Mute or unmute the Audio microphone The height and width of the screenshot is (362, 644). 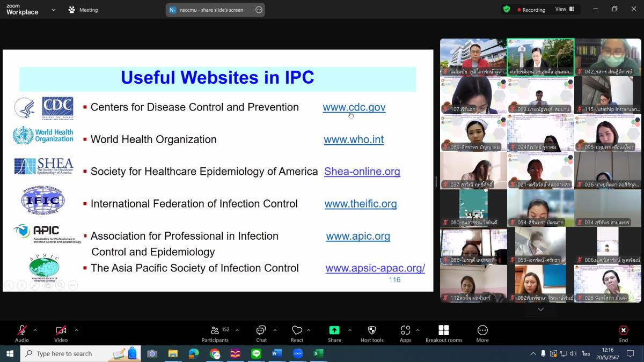pyautogui.click(x=22, y=333)
